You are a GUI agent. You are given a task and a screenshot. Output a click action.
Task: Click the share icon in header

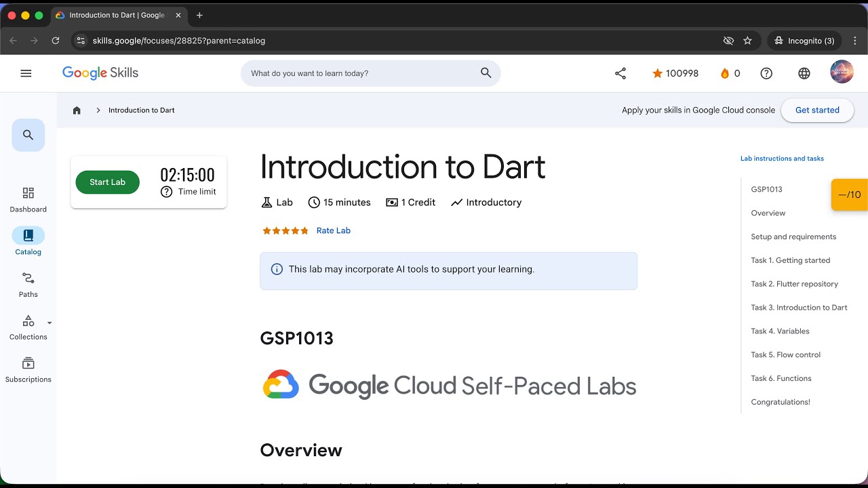(x=620, y=73)
